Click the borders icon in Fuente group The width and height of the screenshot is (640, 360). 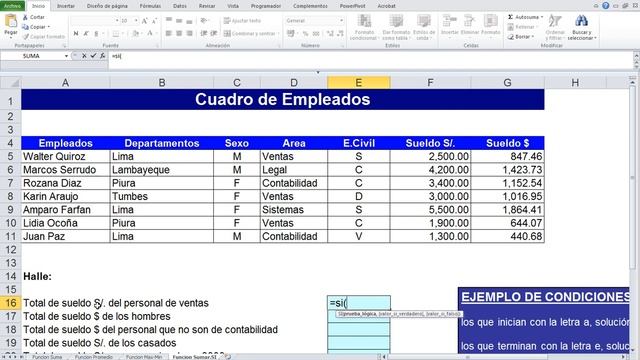pyautogui.click(x=116, y=33)
